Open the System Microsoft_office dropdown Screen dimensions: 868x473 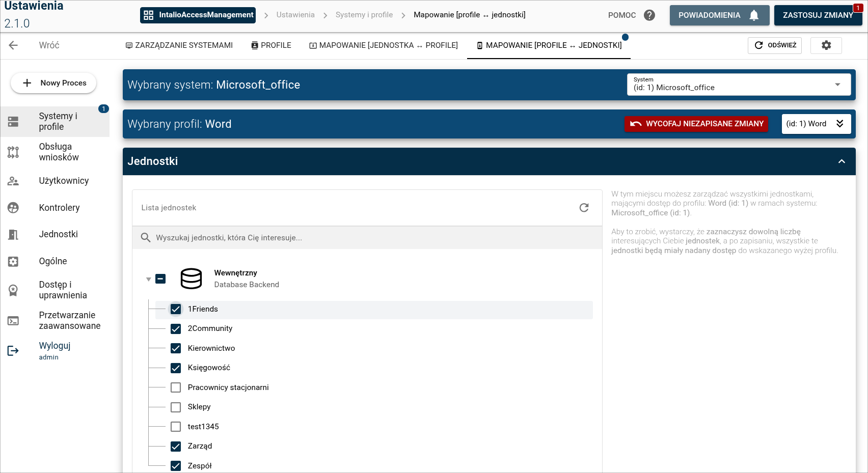coord(739,85)
